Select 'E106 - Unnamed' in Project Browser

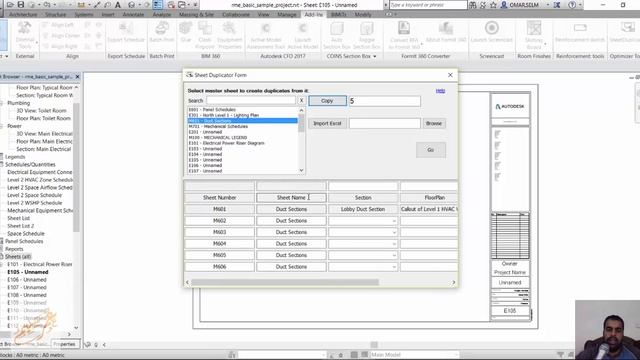coord(27,280)
